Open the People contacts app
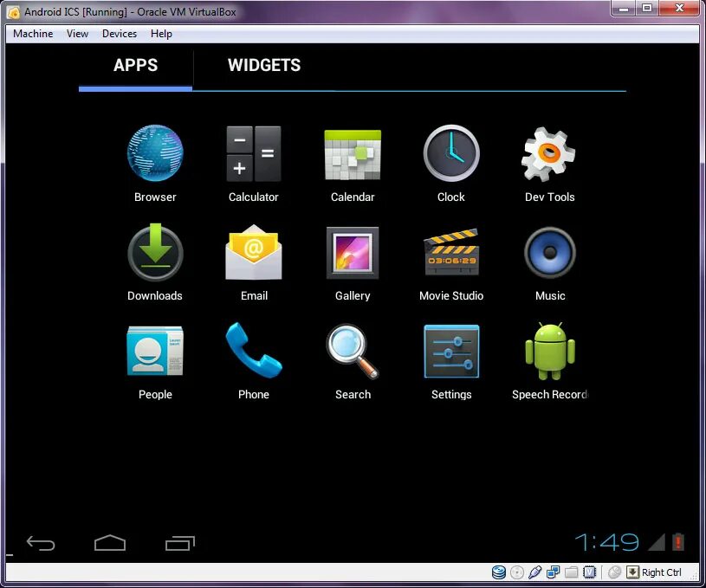Viewport: 706px width, 588px height. (x=155, y=351)
